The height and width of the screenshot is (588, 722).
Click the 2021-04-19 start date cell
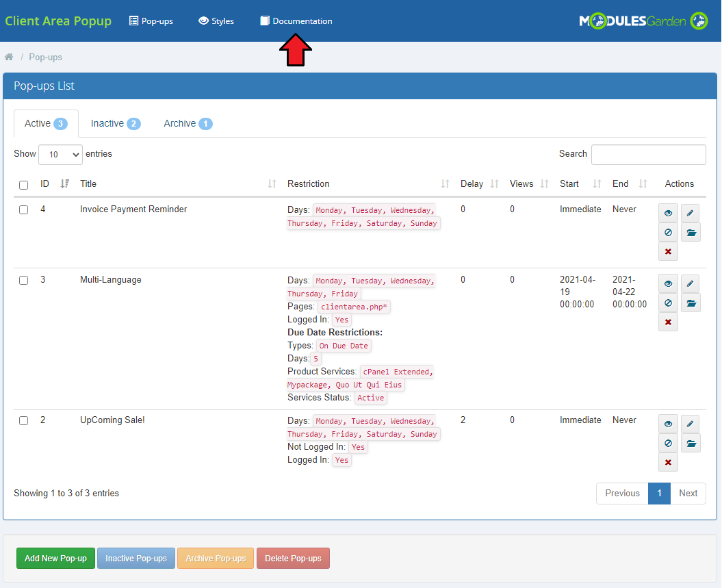coord(578,292)
